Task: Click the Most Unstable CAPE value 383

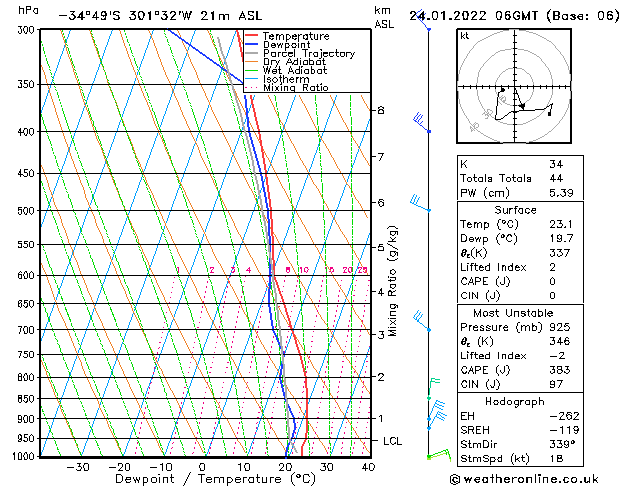Action: tap(560, 370)
